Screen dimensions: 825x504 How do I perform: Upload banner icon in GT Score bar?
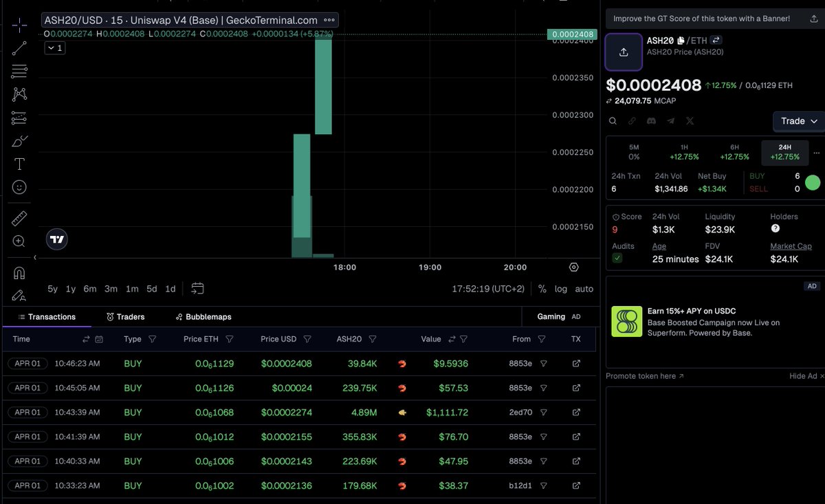pyautogui.click(x=814, y=19)
